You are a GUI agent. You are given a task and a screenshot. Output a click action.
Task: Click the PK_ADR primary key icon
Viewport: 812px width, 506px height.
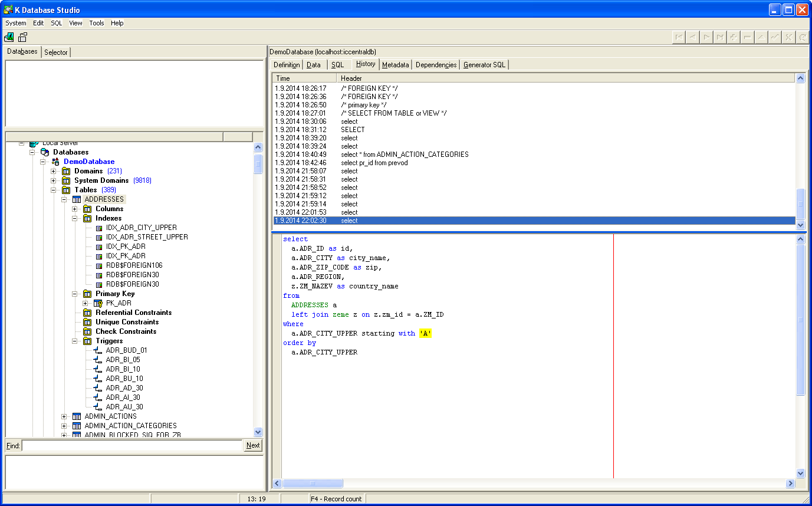tap(98, 303)
